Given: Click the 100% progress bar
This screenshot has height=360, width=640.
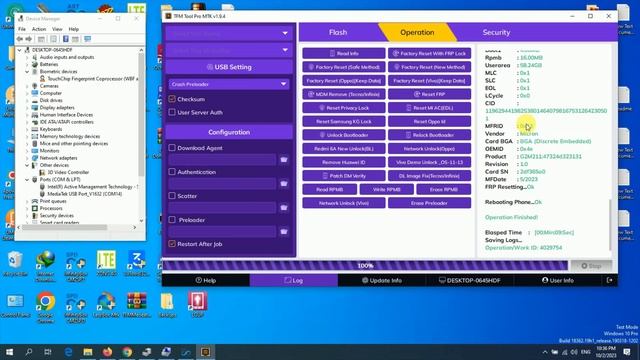Looking at the screenshot, I should coord(365,266).
